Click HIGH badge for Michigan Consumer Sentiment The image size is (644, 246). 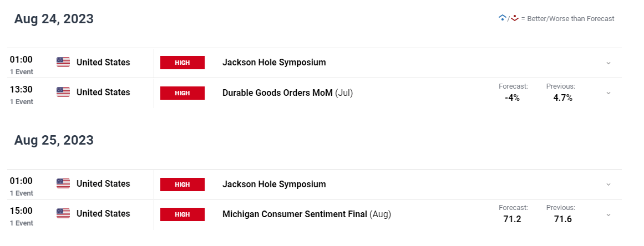[182, 214]
